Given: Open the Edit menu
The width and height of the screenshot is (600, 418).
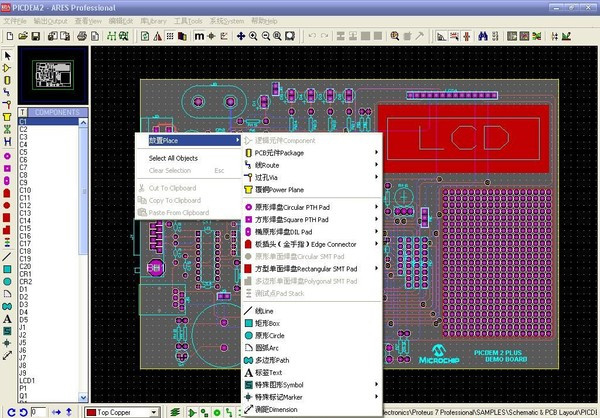Looking at the screenshot, I should tap(121, 21).
